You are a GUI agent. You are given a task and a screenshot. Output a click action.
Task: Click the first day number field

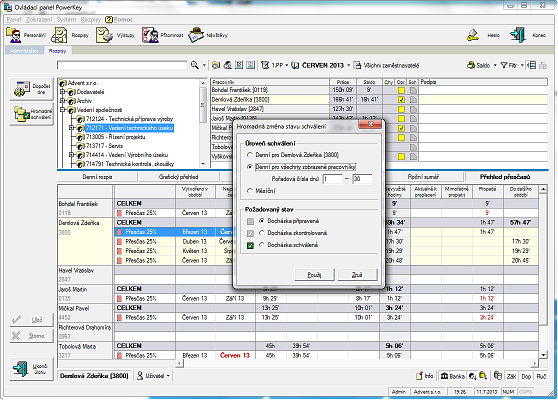(332, 179)
